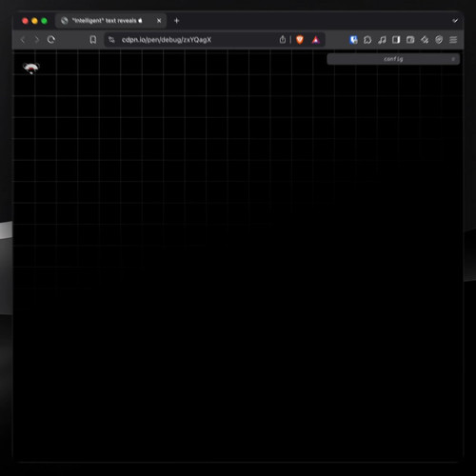
Task: Open the Brave Rewards triangle icon
Action: click(x=315, y=40)
